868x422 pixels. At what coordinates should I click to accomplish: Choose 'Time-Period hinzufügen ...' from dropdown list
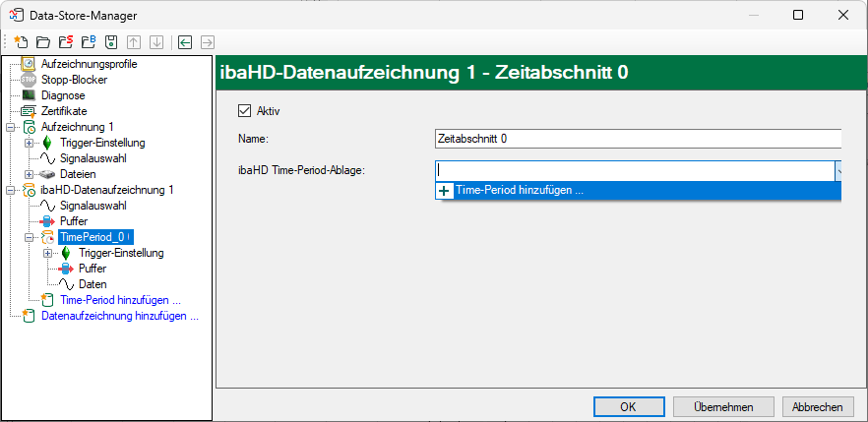[x=519, y=191]
